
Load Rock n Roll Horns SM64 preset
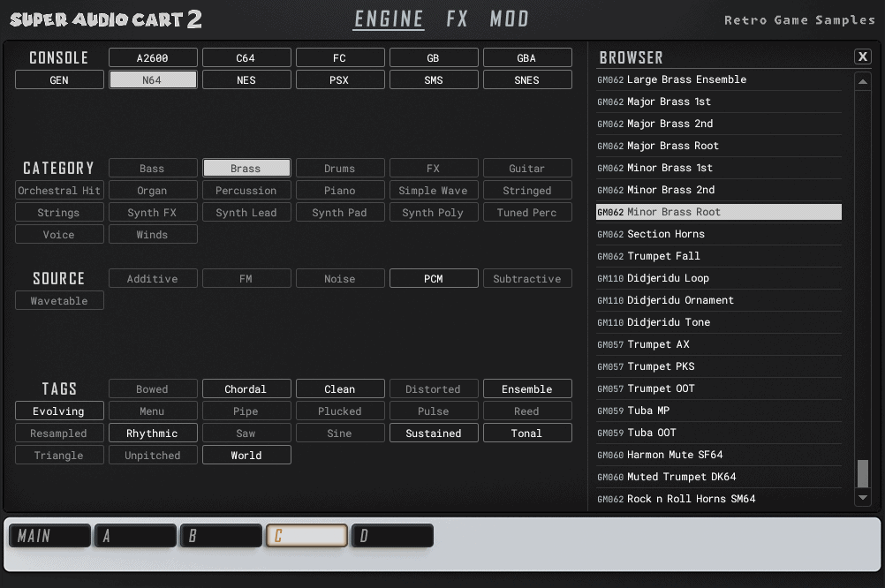[x=718, y=498]
